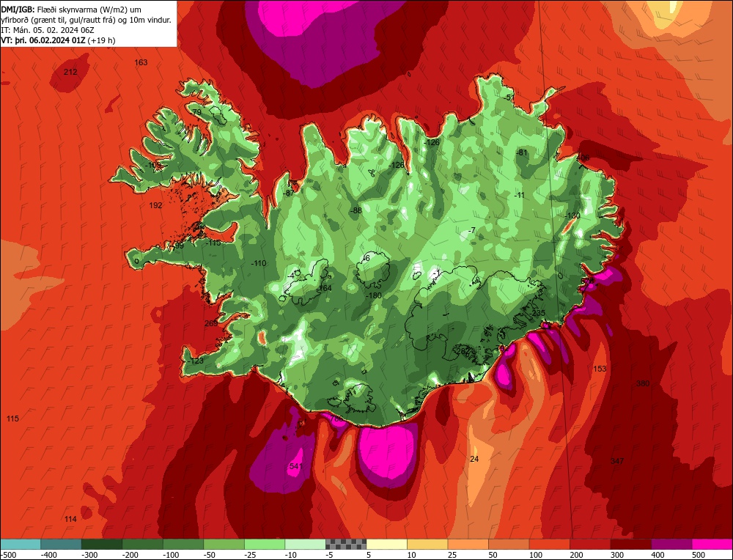Click the land value "-123"

(x=196, y=361)
